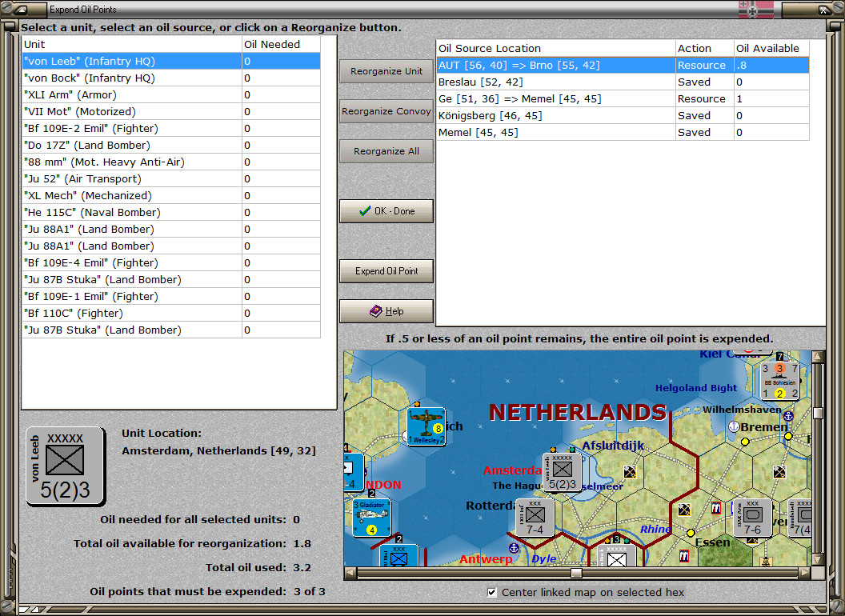845x616 pixels.
Task: Click the large von Leeb unit portrait
Action: (65, 466)
